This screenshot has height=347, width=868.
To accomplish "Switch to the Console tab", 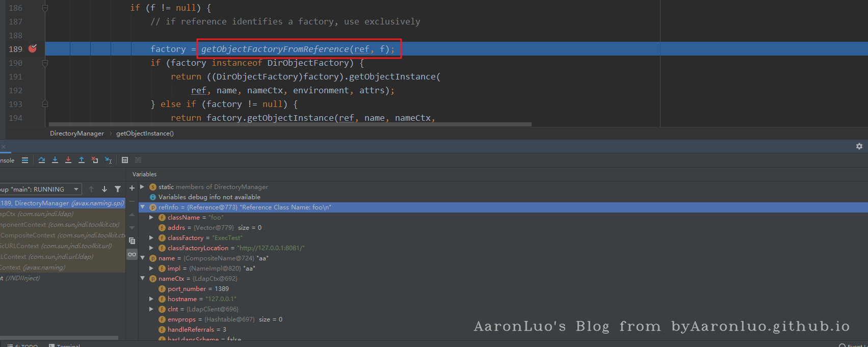I will [x=7, y=160].
